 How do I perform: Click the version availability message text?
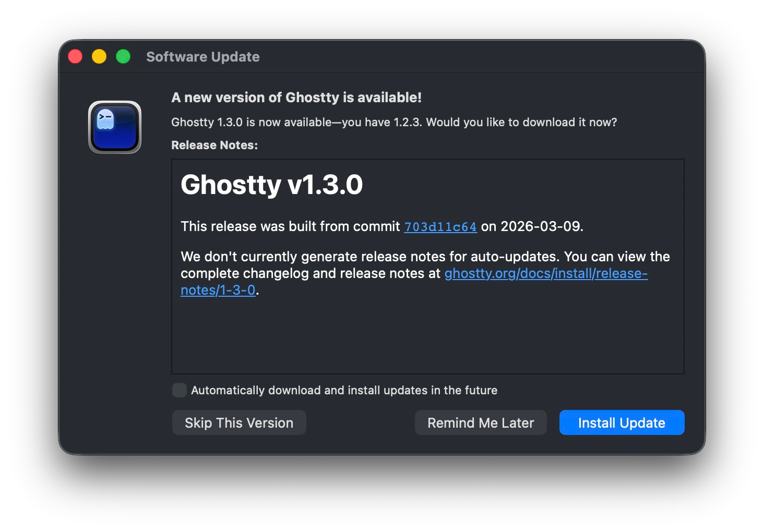coord(394,122)
